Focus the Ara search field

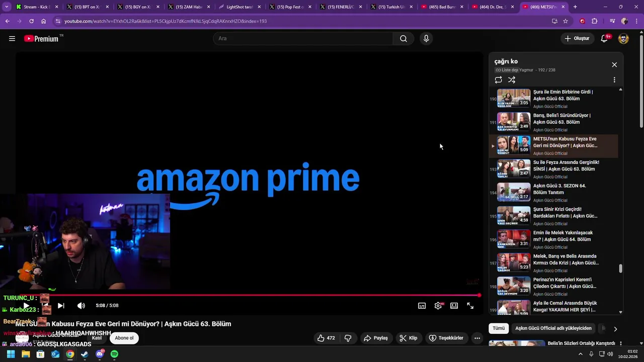pyautogui.click(x=303, y=39)
